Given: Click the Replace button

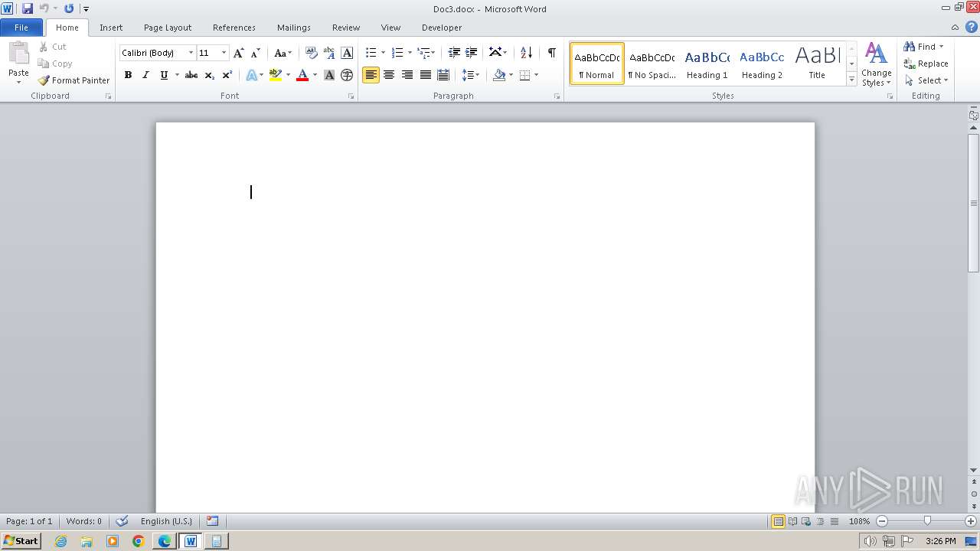Looking at the screenshot, I should click(926, 64).
